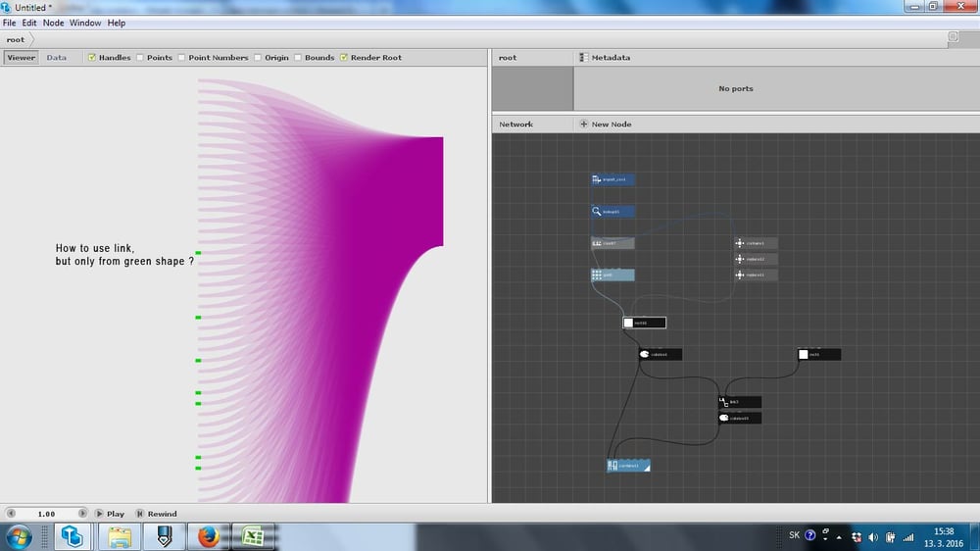980x551 pixels.
Task: Click the frame number field showing 1.00
Action: (x=46, y=514)
